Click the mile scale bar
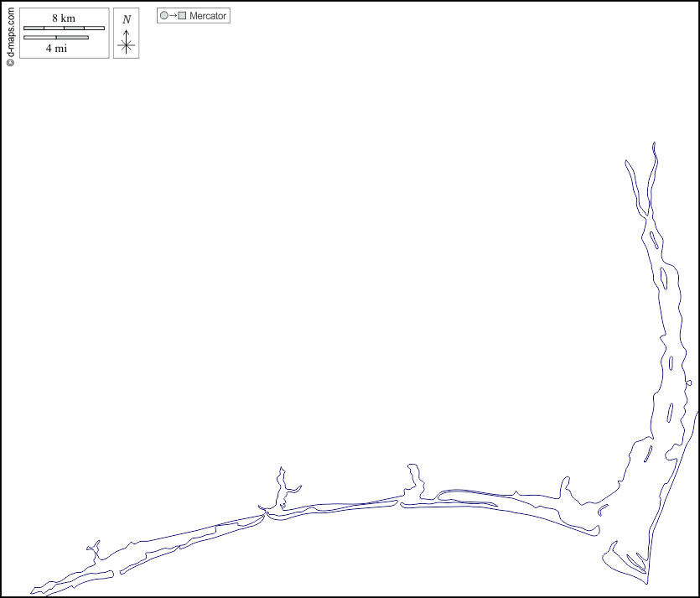This screenshot has width=700, height=598. 55,38
